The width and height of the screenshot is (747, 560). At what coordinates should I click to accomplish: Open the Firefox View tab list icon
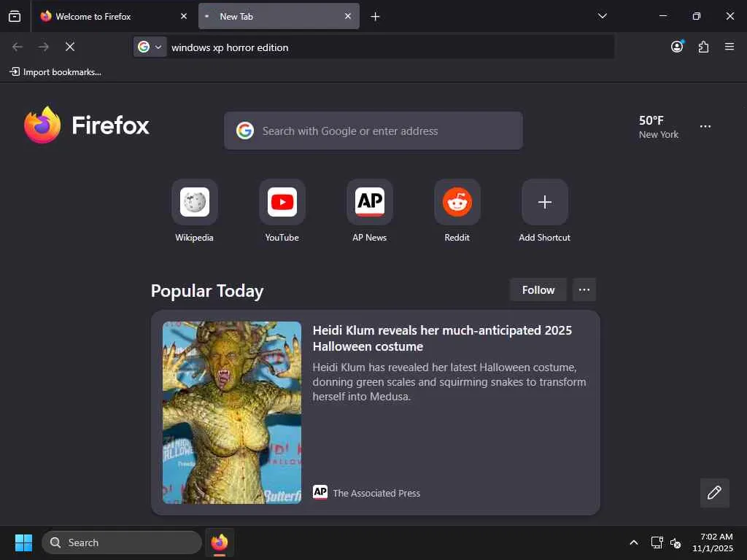tap(15, 16)
